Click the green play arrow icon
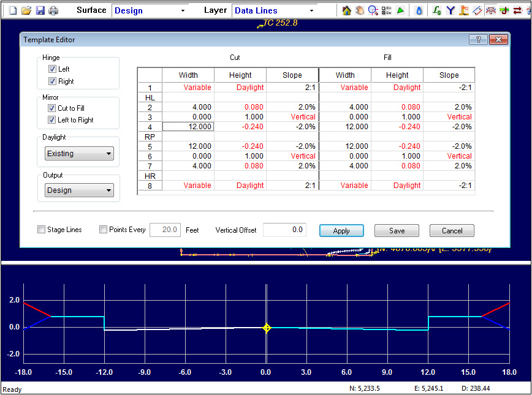Viewport: 532px width, 395px height. pos(400,10)
